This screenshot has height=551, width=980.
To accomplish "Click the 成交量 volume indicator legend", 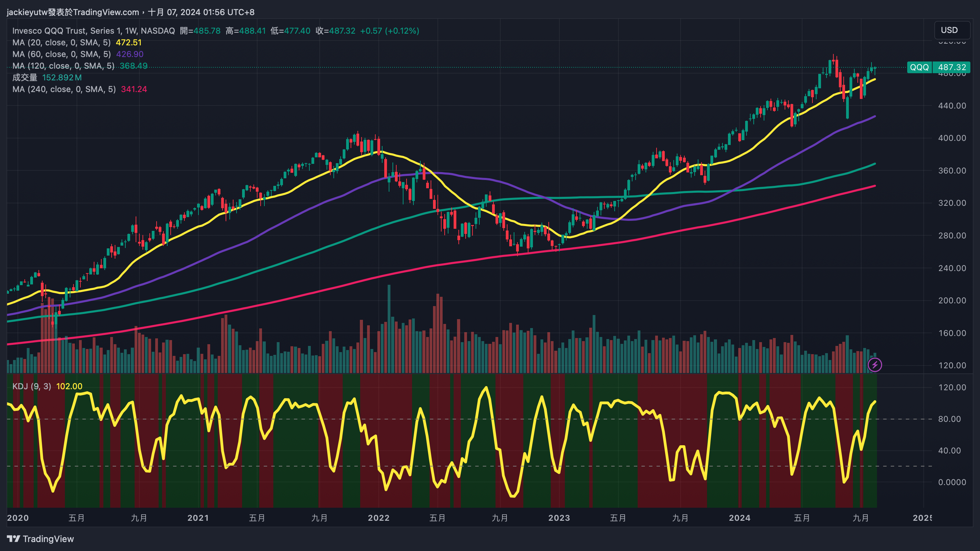I will point(25,78).
